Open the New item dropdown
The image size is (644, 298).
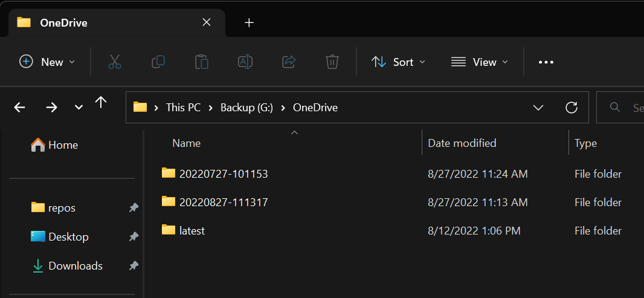click(x=47, y=62)
